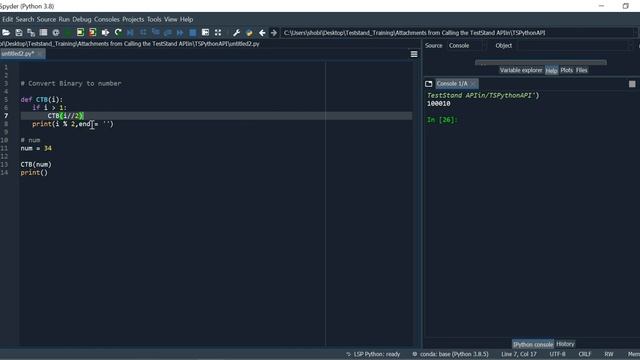This screenshot has width=640, height=360.
Task: Click the Save all files icon
Action: pos(31,33)
